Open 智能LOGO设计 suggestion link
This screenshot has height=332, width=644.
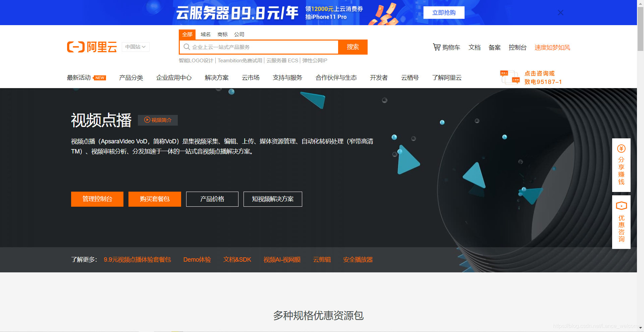(x=196, y=61)
